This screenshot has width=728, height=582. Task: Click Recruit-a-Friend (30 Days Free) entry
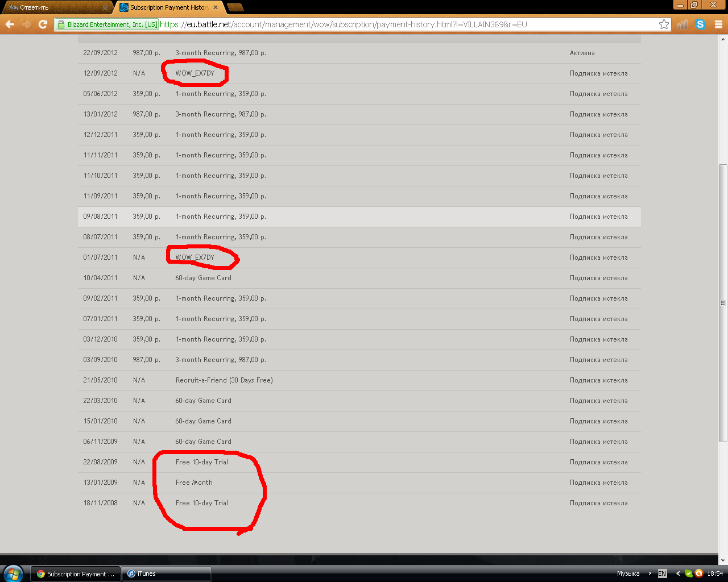pos(224,380)
